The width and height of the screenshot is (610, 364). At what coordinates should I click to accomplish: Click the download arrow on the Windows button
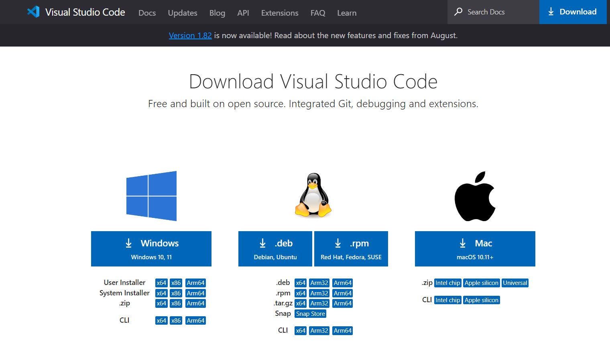[128, 243]
